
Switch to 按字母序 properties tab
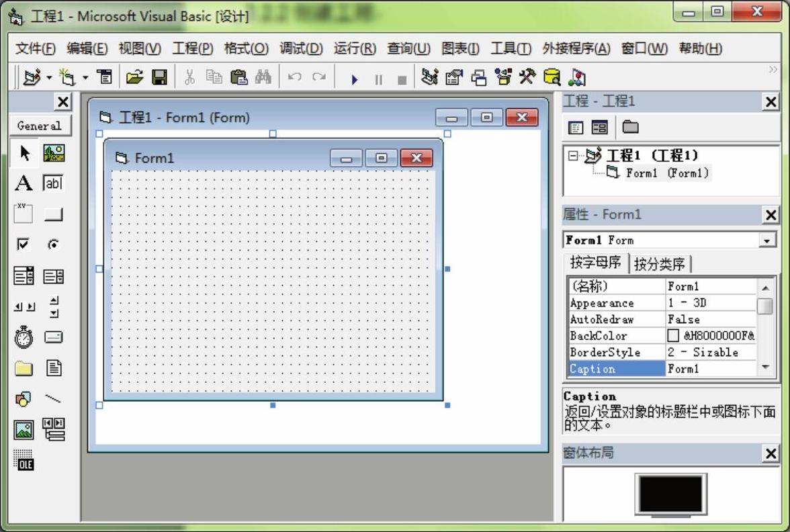[595, 262]
